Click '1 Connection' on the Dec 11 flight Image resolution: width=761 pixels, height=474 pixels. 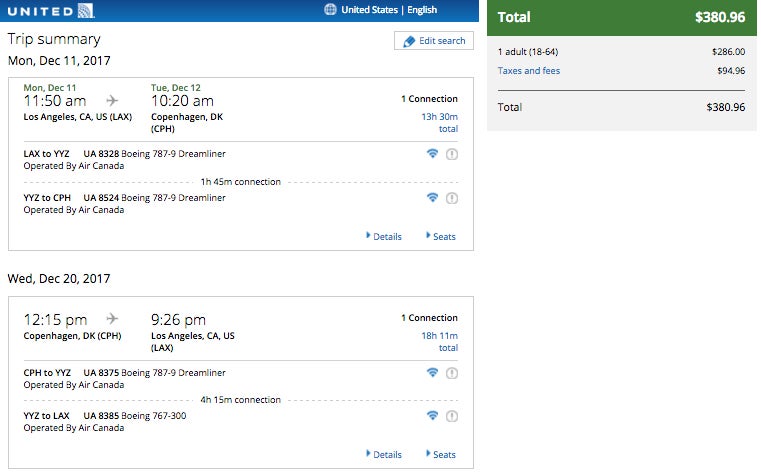click(x=430, y=99)
